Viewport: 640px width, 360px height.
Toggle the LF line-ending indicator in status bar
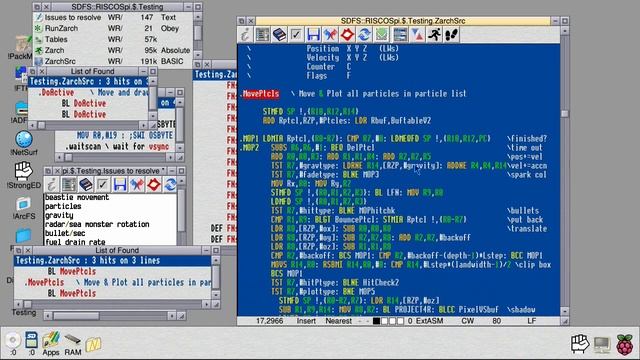click(531, 321)
